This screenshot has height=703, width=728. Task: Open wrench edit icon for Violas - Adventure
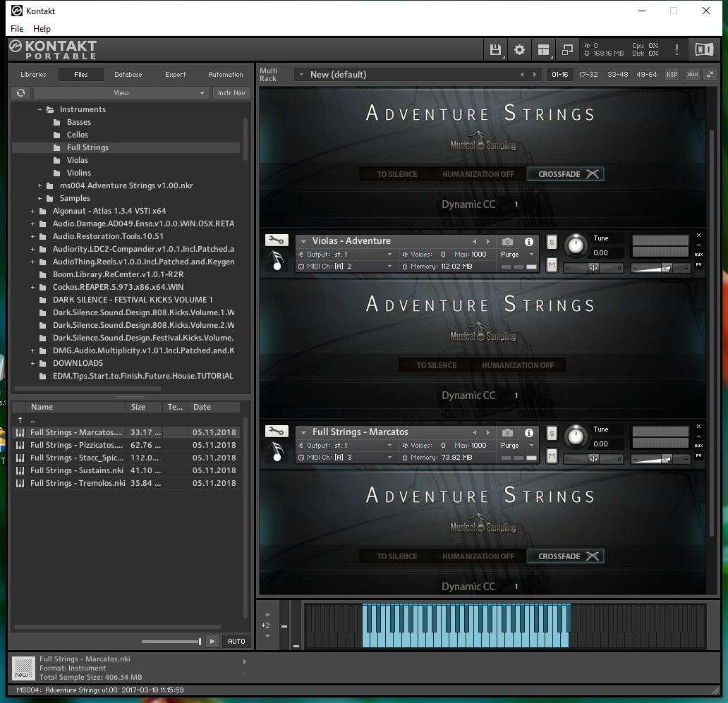click(277, 240)
